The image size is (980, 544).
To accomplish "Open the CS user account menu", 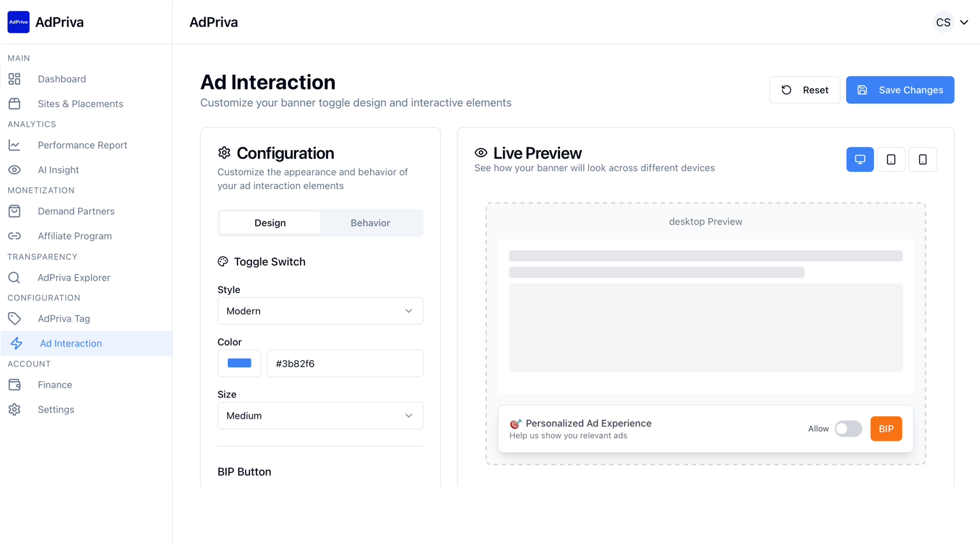I will pyautogui.click(x=951, y=22).
